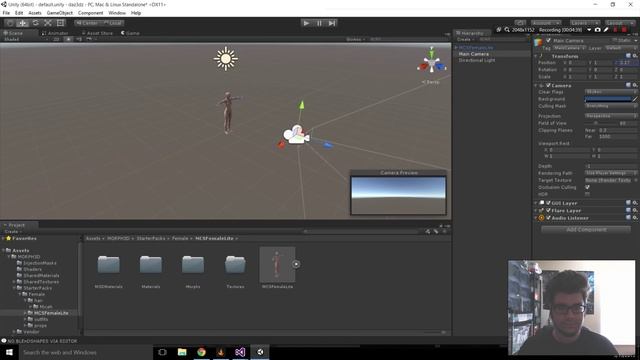
Task: Open the Help menu
Action: [136, 13]
